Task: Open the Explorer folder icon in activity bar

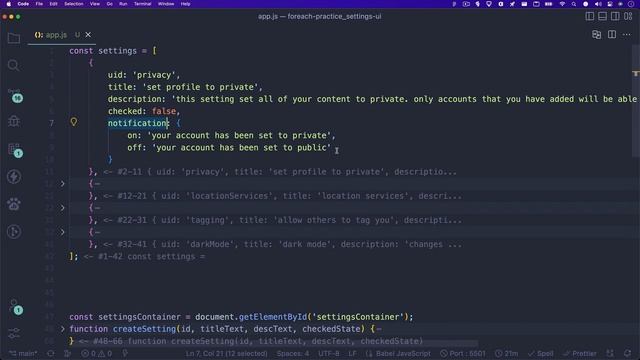Action: (x=14, y=38)
